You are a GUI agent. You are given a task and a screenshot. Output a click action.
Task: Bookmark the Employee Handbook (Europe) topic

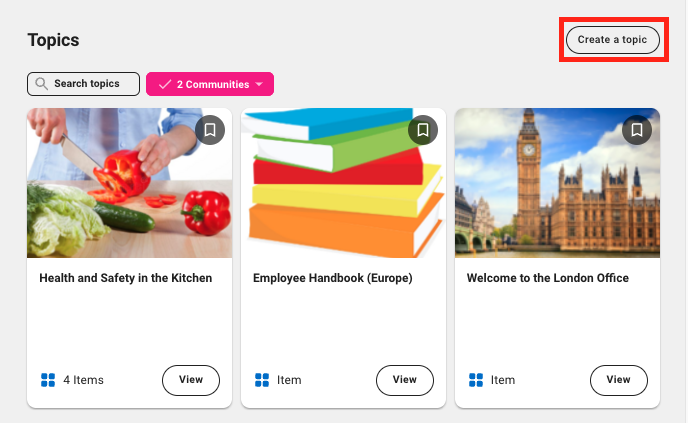[423, 130]
